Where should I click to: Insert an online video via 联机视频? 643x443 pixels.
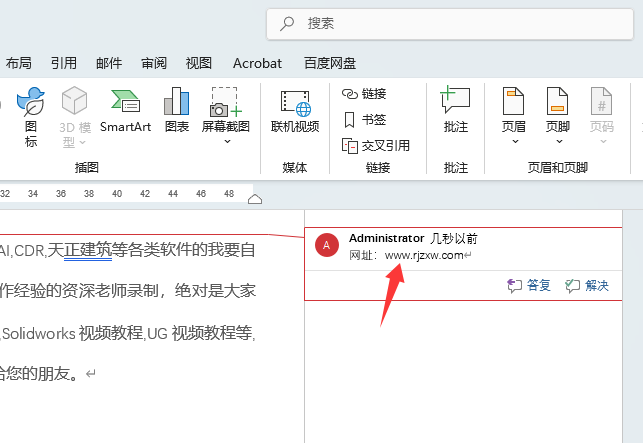click(295, 111)
